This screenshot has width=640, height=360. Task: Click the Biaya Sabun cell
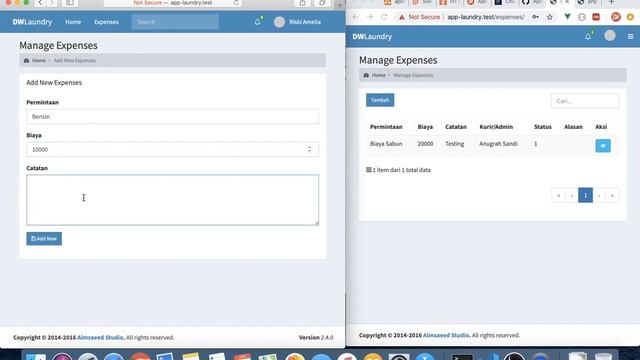point(386,144)
